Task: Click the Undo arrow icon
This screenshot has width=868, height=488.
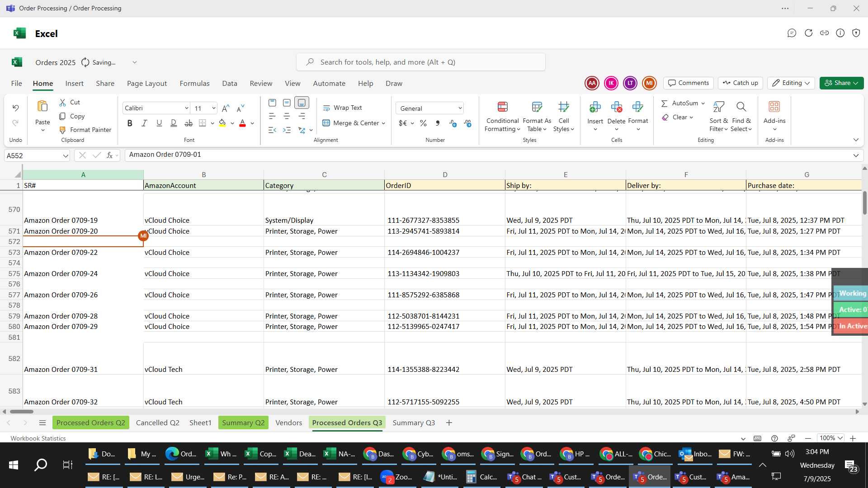Action: click(x=15, y=108)
